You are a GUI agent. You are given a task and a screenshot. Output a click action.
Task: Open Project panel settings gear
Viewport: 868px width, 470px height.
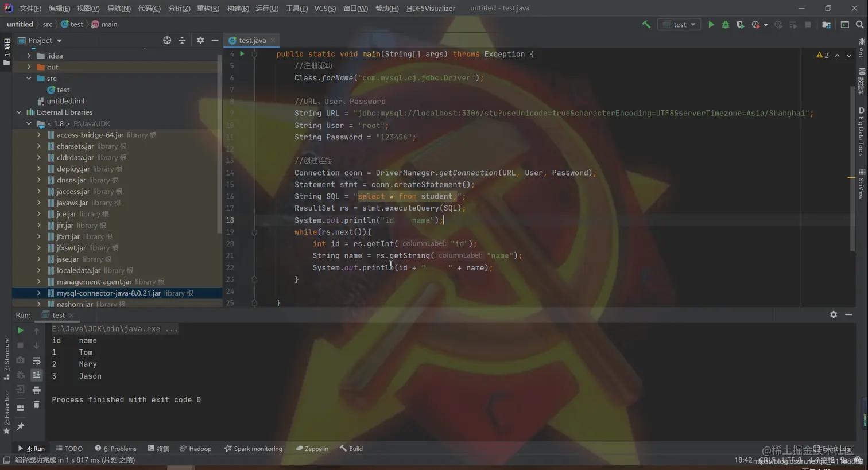[200, 40]
